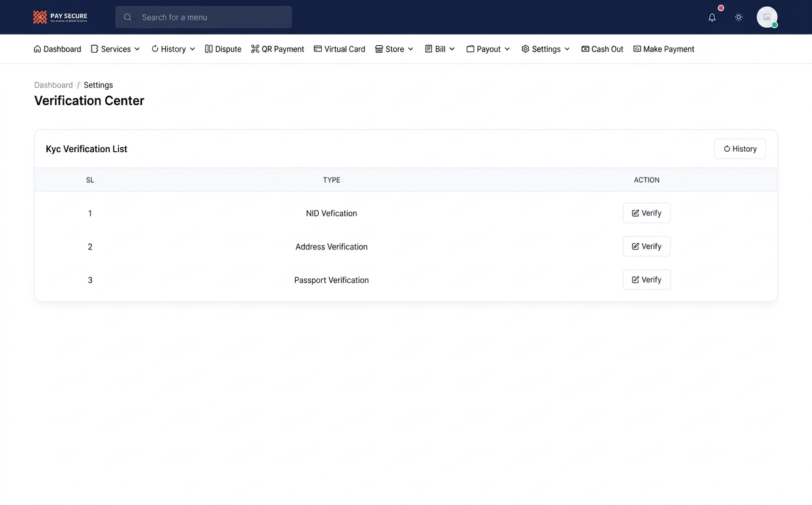Click the Settings gear icon
Viewport: 812px width, 505px height.
point(525,49)
